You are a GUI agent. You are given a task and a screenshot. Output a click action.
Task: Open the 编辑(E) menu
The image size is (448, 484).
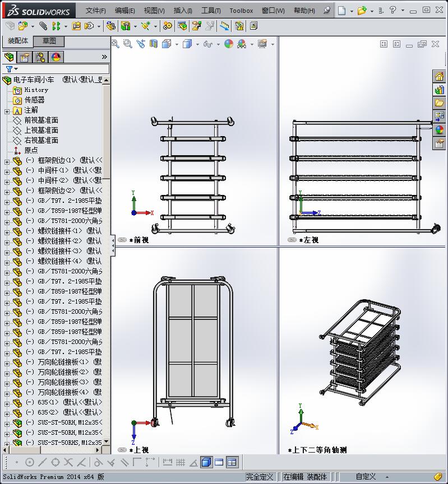125,11
